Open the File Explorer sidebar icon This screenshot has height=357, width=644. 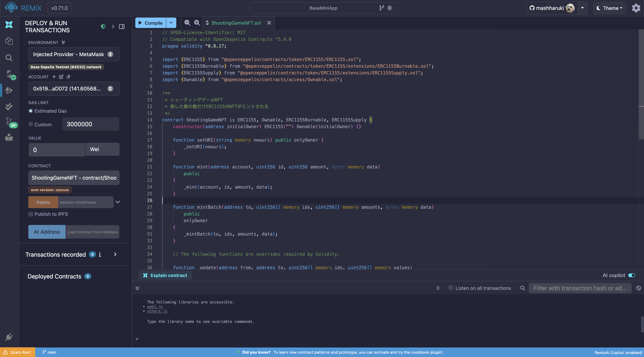(x=9, y=41)
